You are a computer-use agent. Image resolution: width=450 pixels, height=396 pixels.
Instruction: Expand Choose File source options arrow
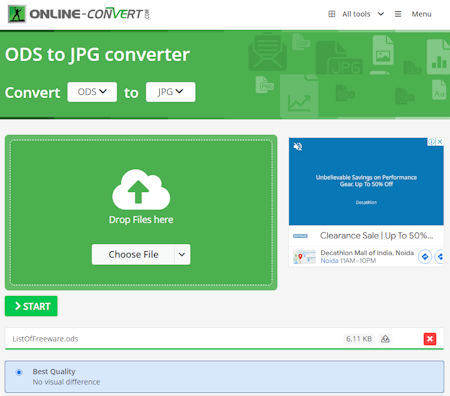[x=182, y=254]
